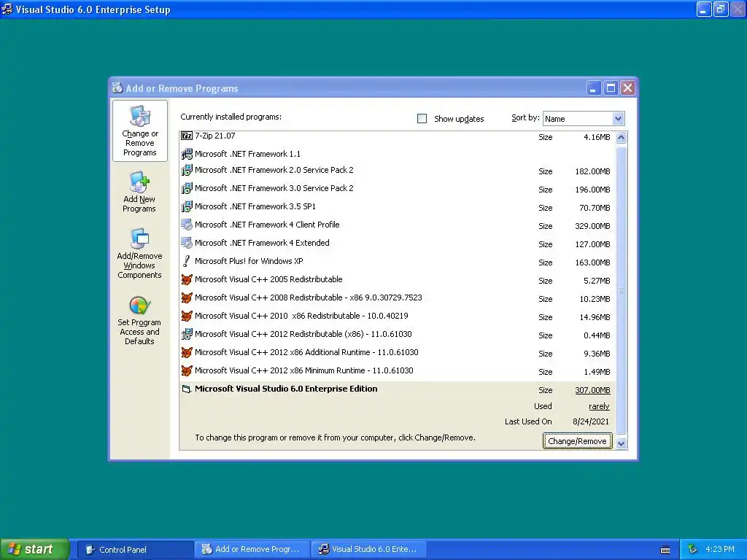Select Microsoft .NET Framework 4 Extended entry

coord(398,244)
